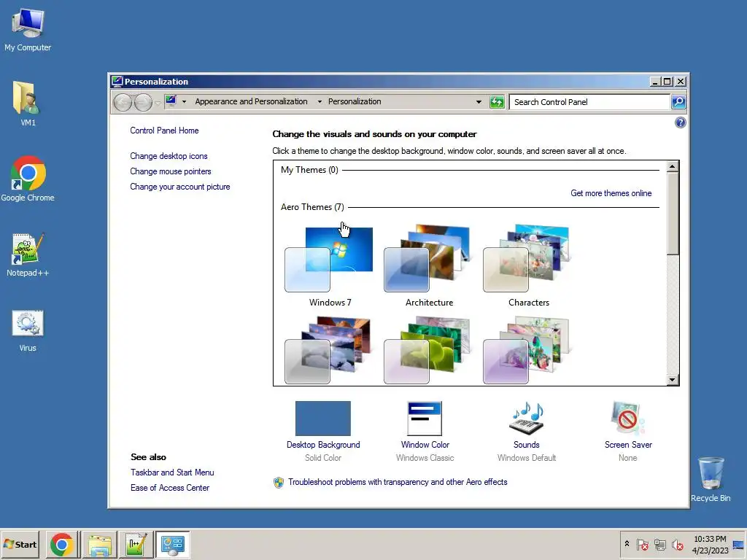This screenshot has width=747, height=560.
Task: Select the Architecture theme
Action: pyautogui.click(x=429, y=267)
